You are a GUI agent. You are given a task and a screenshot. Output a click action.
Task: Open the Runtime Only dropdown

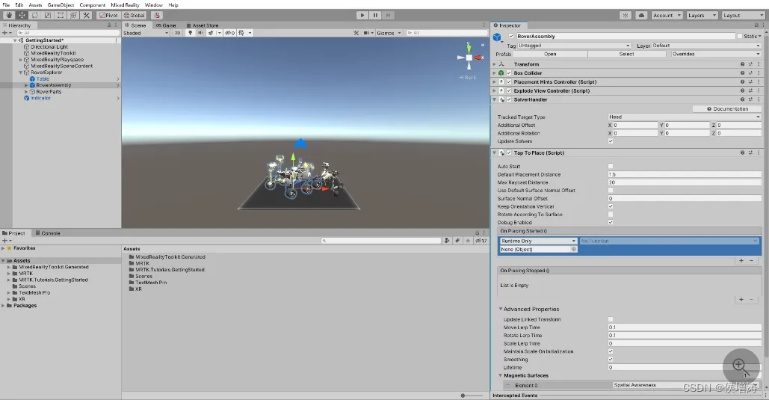pyautogui.click(x=538, y=241)
